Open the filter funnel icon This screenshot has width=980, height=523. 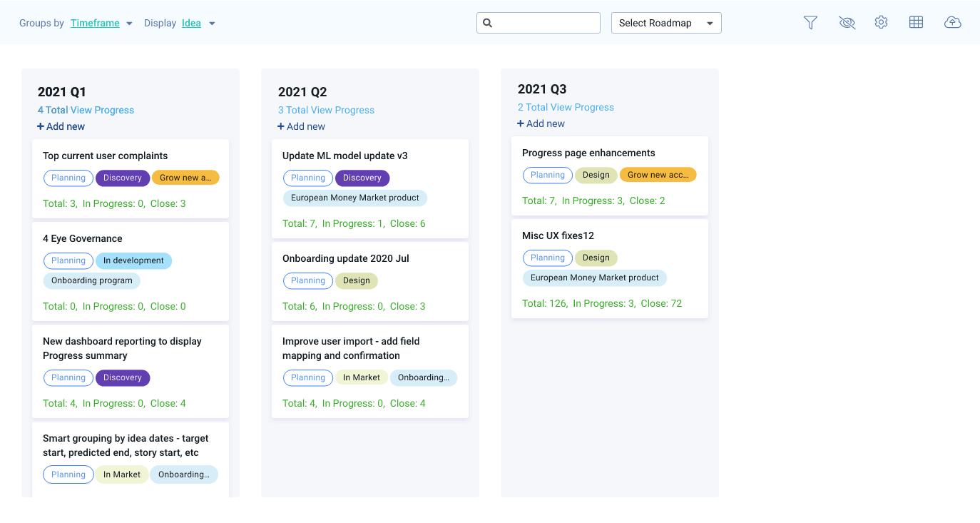click(810, 23)
